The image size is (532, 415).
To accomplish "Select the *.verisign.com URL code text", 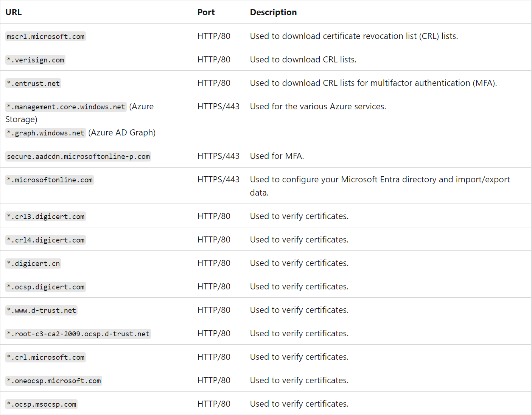I will (36, 60).
